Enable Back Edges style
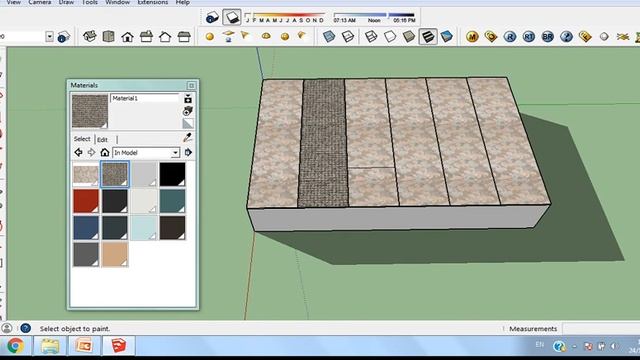 pyautogui.click(x=348, y=36)
